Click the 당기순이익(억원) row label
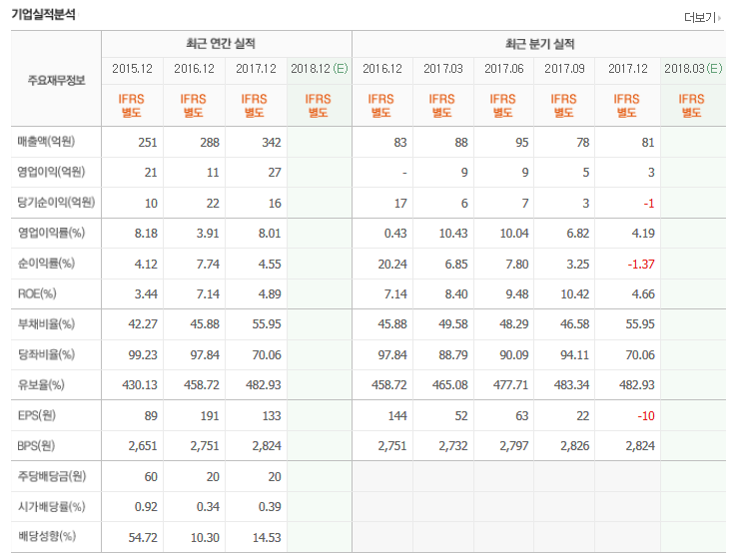Screen dimensions: 736x560 click(x=56, y=203)
